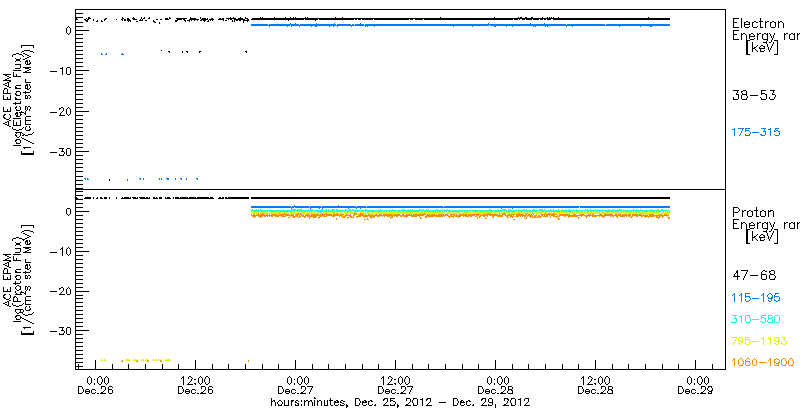Select the yellow 795-1193 proton legend label

(759, 341)
